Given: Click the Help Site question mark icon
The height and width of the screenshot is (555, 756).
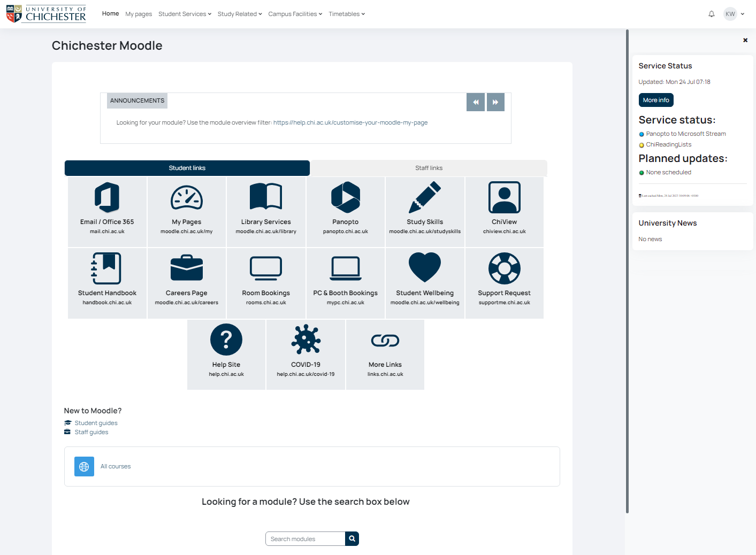Looking at the screenshot, I should 226,339.
